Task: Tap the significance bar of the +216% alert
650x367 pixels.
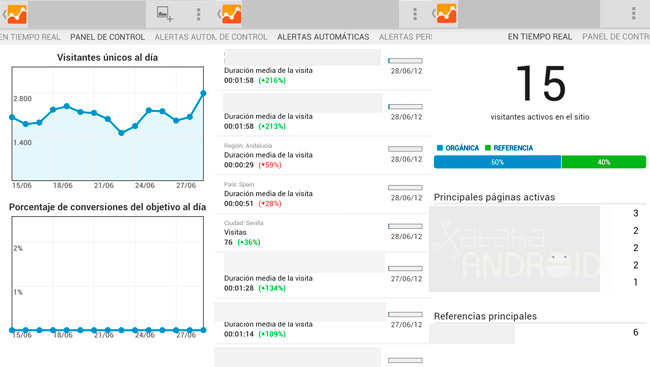Action: click(x=405, y=61)
